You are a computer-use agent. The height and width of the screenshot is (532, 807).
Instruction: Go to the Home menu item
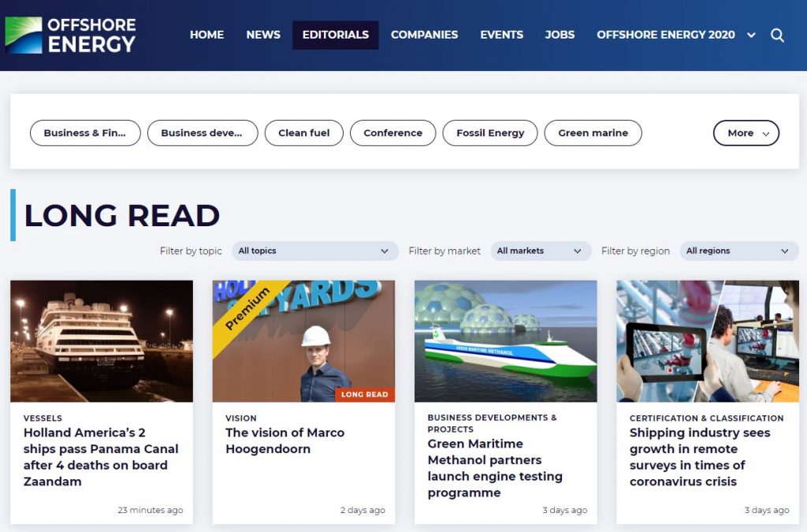(x=207, y=35)
